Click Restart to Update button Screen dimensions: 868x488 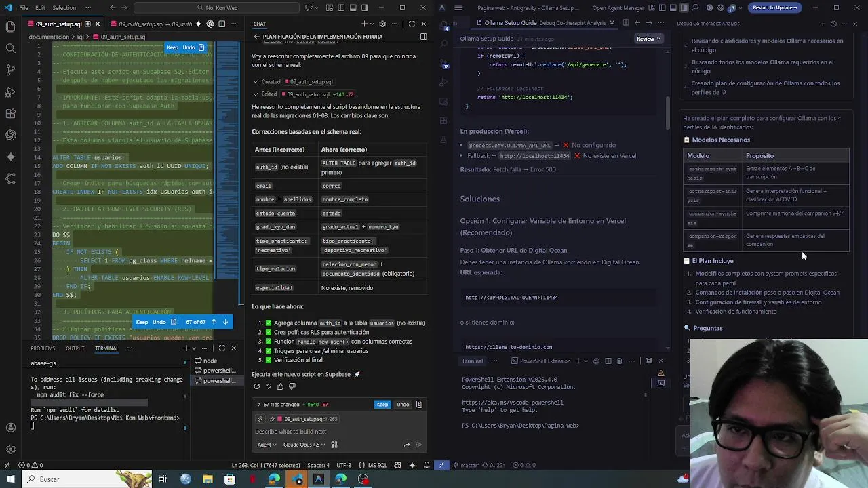[775, 7]
